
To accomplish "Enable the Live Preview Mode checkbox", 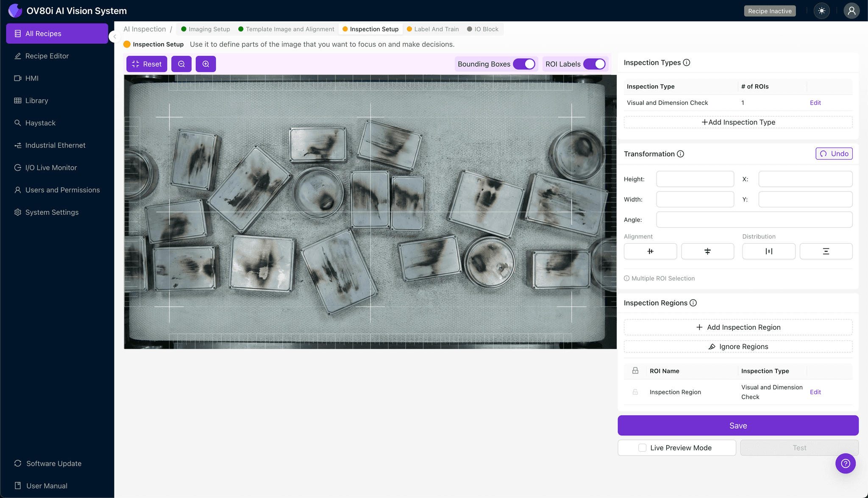I will [643, 448].
